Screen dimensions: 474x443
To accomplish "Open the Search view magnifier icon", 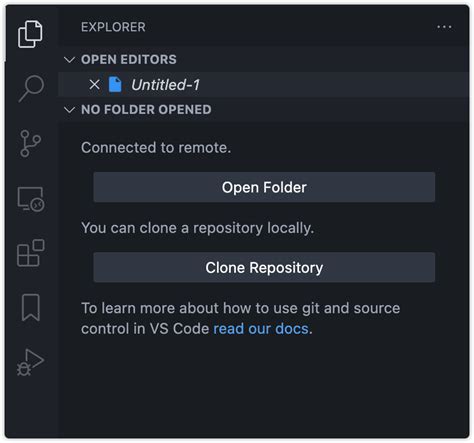I will [x=31, y=88].
